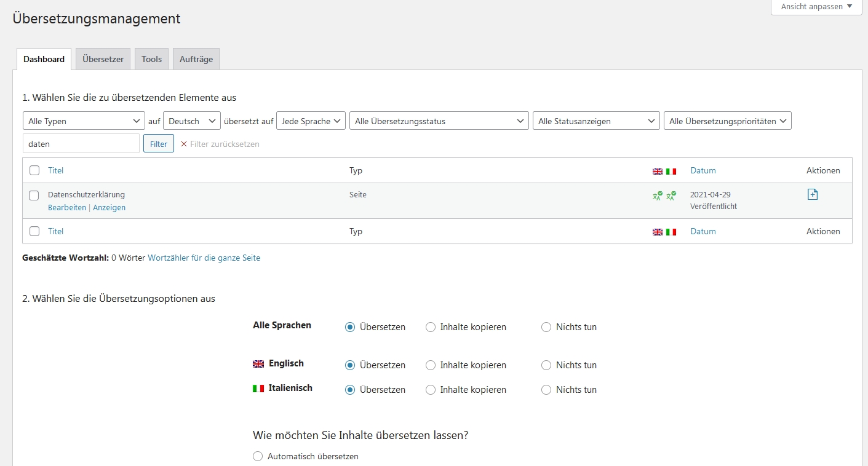The image size is (868, 466).
Task: Switch to the Übersetzer tab
Action: 103,60
